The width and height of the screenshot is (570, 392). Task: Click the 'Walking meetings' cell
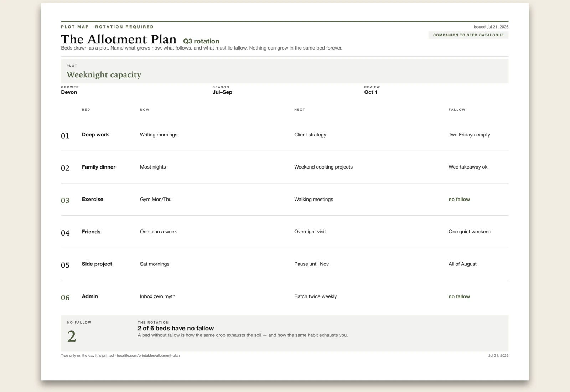click(313, 199)
